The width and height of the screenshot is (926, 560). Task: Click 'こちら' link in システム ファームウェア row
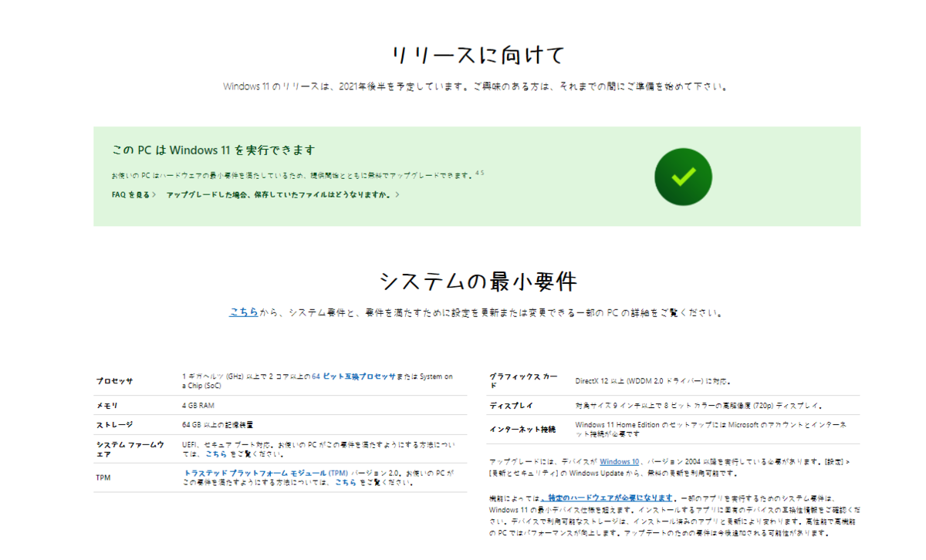216,454
